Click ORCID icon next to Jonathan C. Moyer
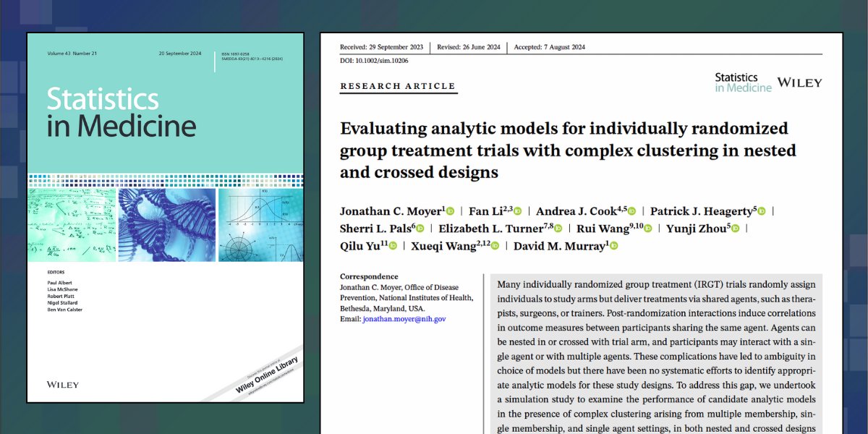868x434 pixels. click(450, 211)
